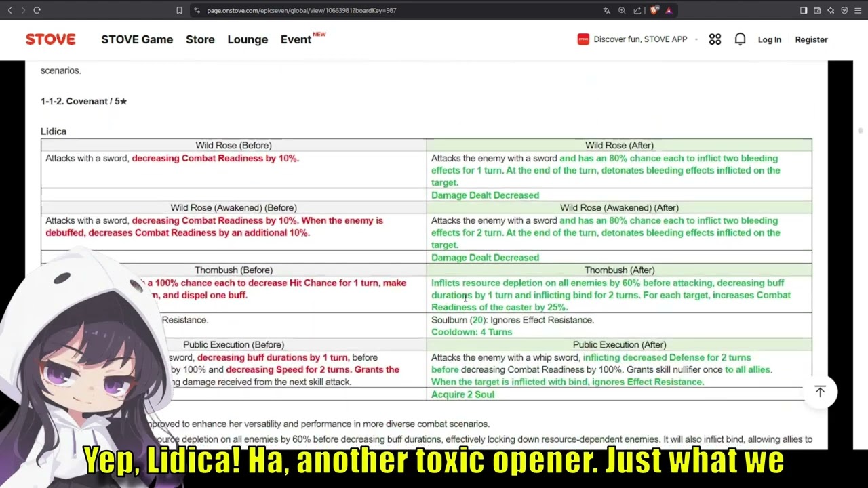Select the hero name Lidica above the table

pos(54,131)
